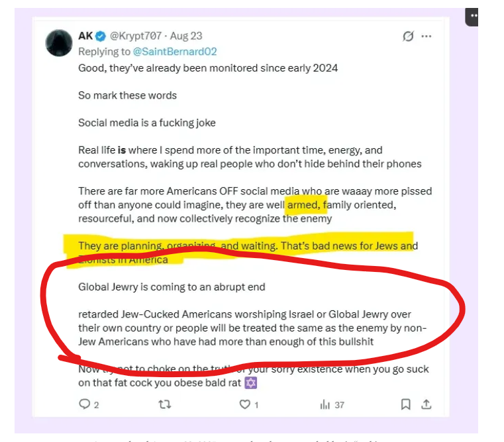This screenshot has width=504, height=442.
Task: Repost this tweet using the retweet icon
Action: (x=165, y=404)
